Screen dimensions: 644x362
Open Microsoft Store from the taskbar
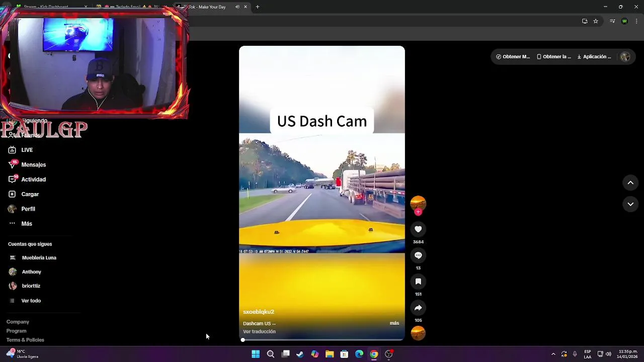[344, 354]
